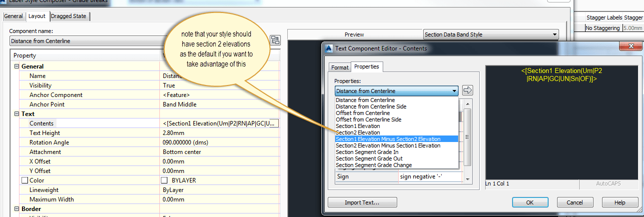Open the Preview style dropdown showing Section Data Band Style
Viewport: 644px width, 217px height.
pyautogui.click(x=491, y=34)
